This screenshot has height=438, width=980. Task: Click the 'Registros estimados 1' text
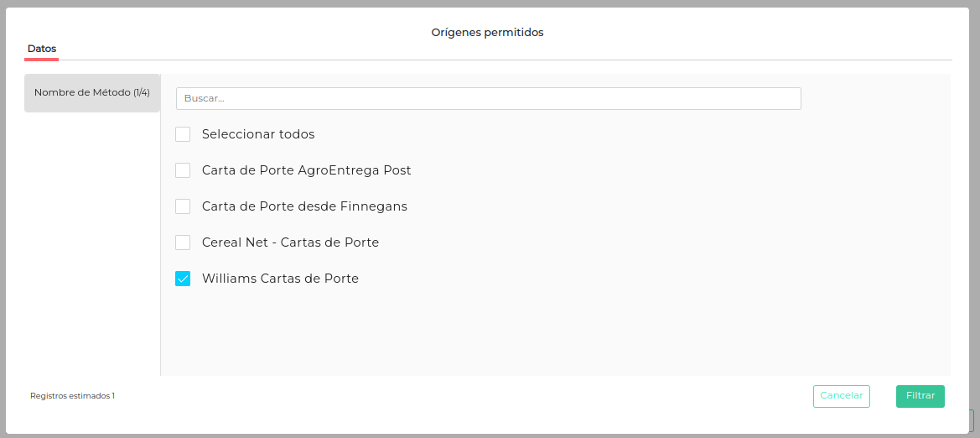pos(72,396)
